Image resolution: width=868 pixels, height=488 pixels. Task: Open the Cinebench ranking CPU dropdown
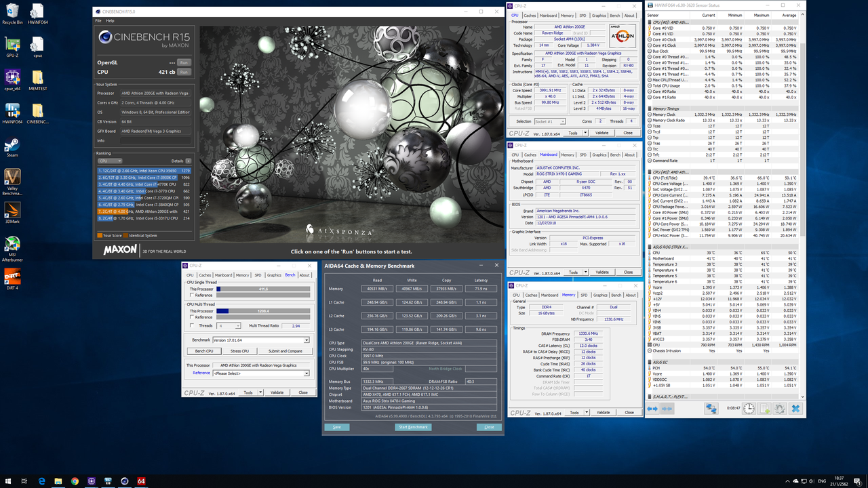111,161
